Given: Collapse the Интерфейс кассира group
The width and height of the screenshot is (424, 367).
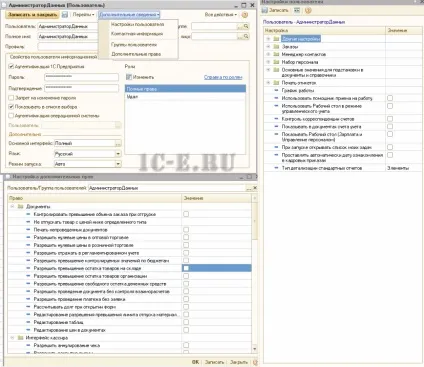Looking at the screenshot, I should tap(12, 338).
